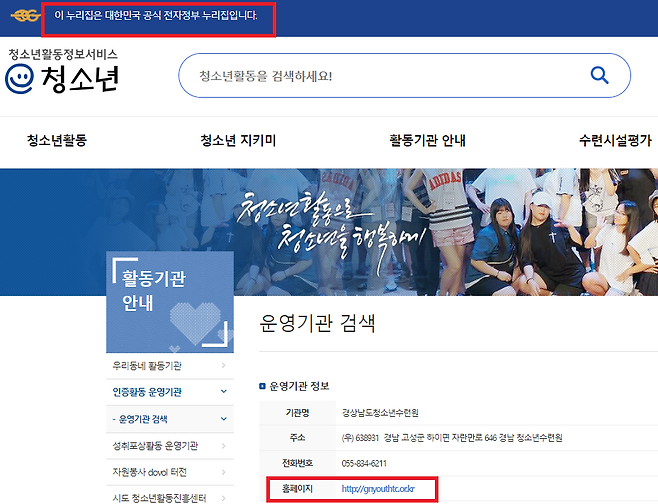Viewport: 658px width, 504px height.
Task: Click the magnifier search icon
Action: click(x=599, y=76)
